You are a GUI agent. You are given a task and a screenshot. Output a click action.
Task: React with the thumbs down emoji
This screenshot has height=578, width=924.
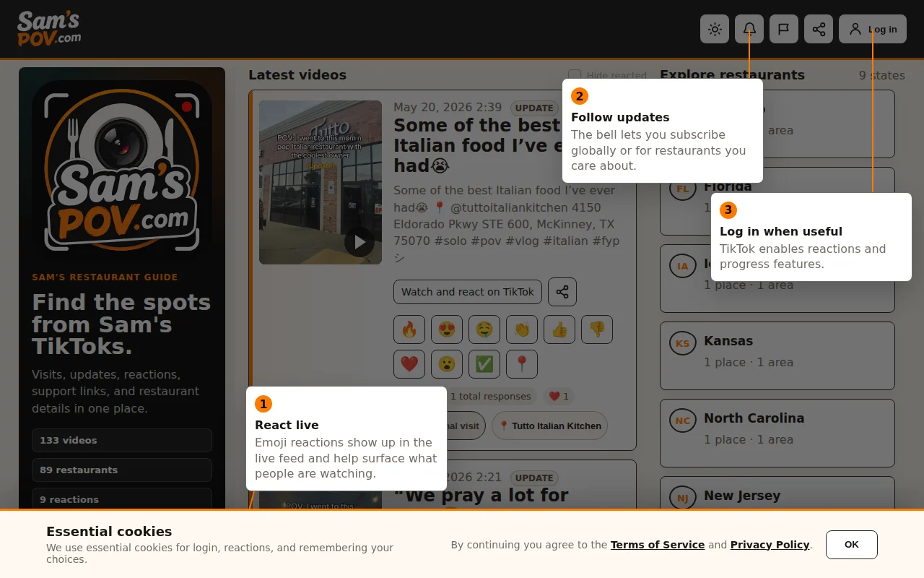(x=597, y=329)
